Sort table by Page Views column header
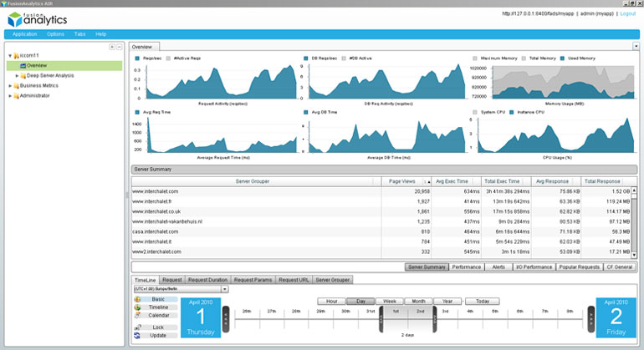 pos(402,181)
